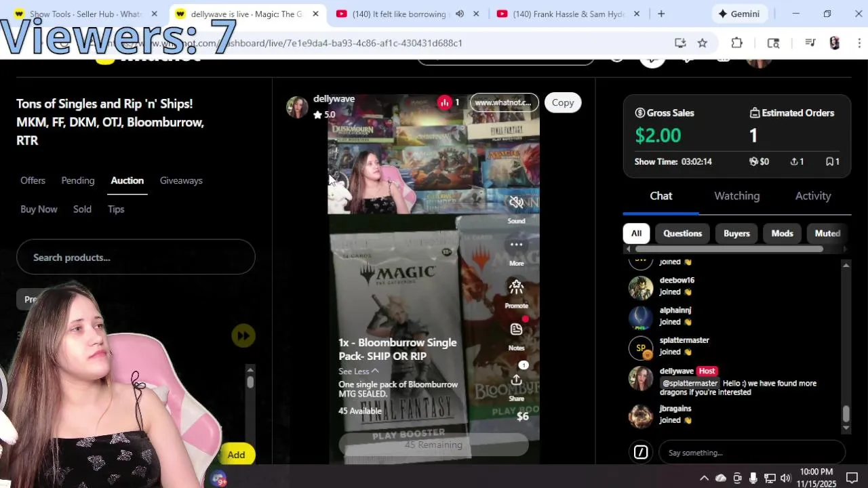
Task: Click the taskbar microphone icon
Action: tap(753, 478)
